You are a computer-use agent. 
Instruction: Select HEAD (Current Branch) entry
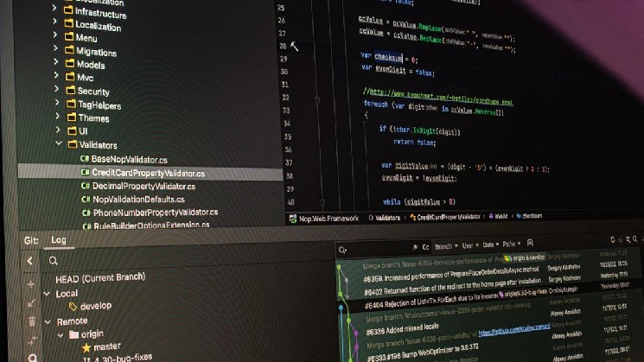[x=100, y=278]
